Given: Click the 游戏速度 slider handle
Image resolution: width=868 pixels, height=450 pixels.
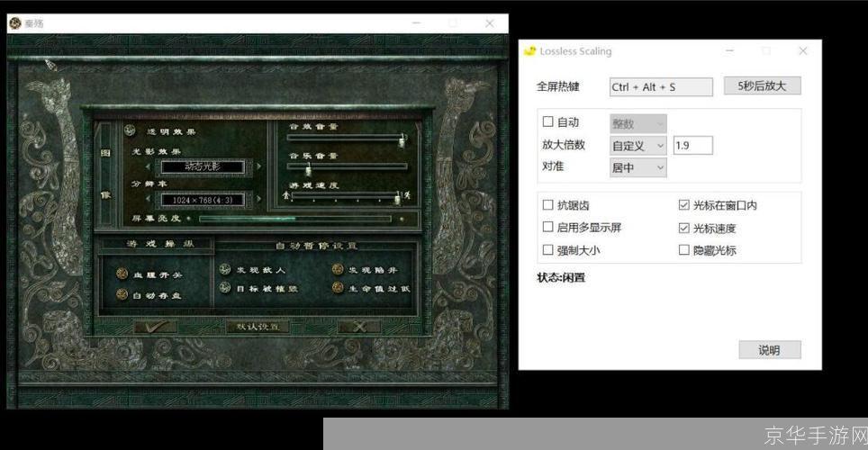Looking at the screenshot, I should [x=397, y=197].
